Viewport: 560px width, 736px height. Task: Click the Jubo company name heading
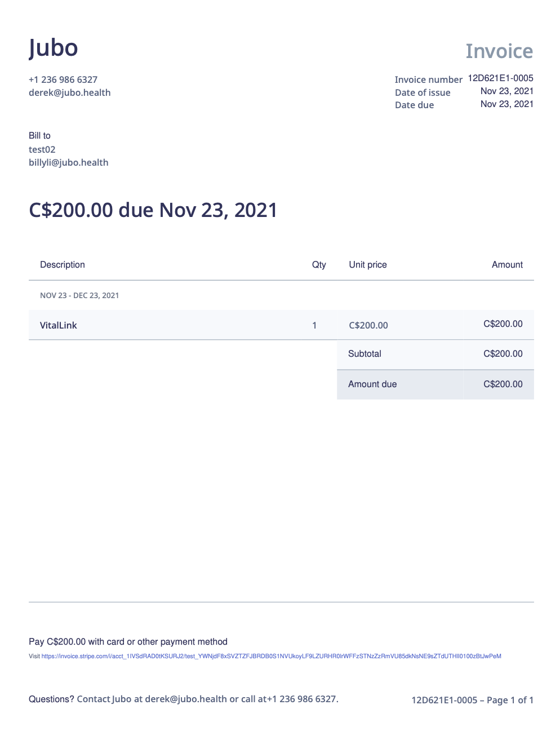click(x=54, y=48)
